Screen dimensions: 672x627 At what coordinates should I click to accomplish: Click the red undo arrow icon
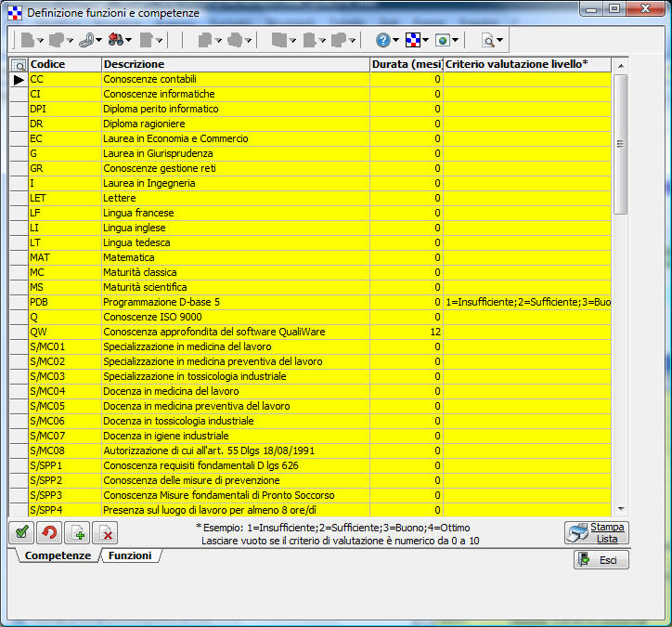coord(49,532)
